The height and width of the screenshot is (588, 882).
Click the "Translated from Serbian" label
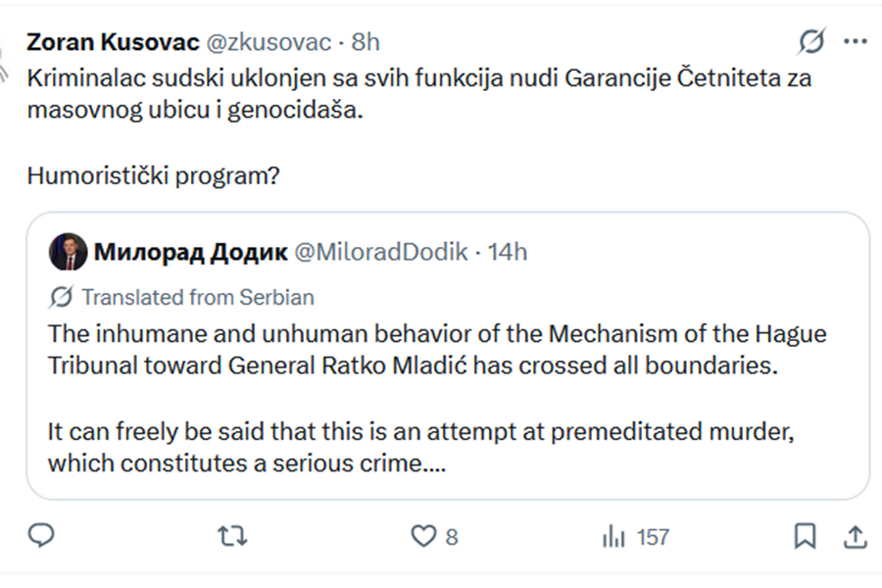coord(197,296)
